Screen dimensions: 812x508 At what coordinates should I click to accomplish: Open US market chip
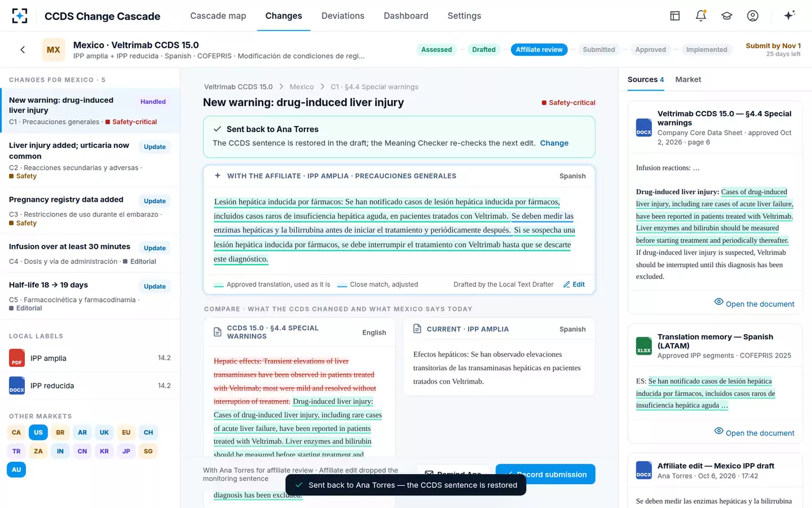(x=38, y=432)
